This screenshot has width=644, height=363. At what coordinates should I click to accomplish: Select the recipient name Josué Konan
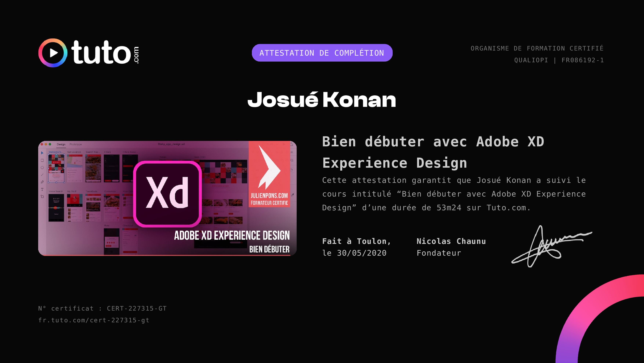point(322,100)
